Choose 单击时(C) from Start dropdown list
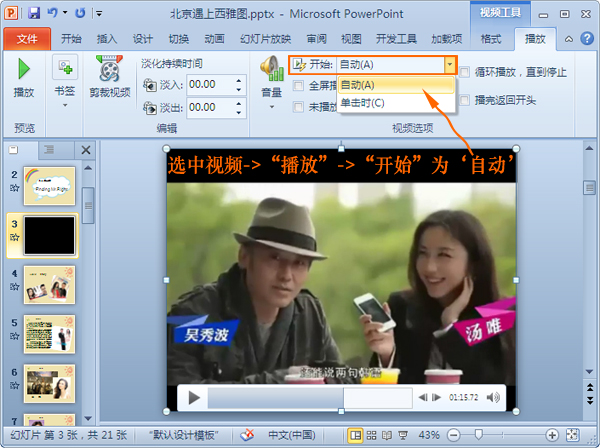This screenshot has height=448, width=600. (396, 103)
